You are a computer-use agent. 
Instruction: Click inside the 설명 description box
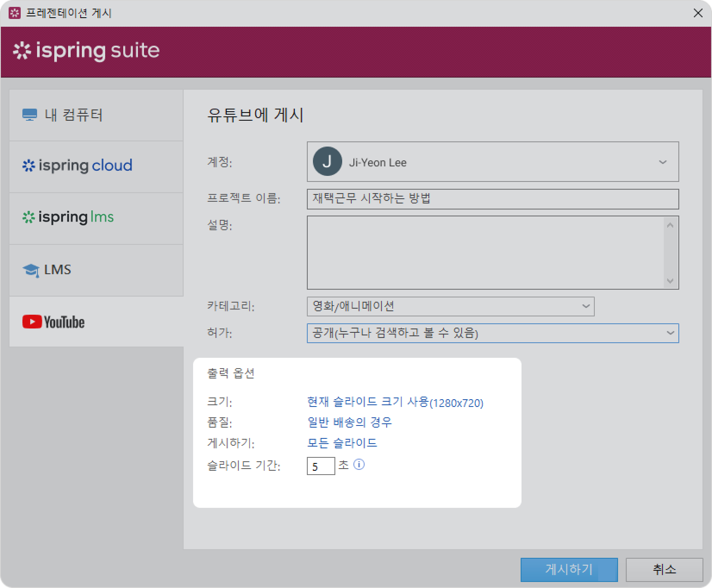[485, 252]
